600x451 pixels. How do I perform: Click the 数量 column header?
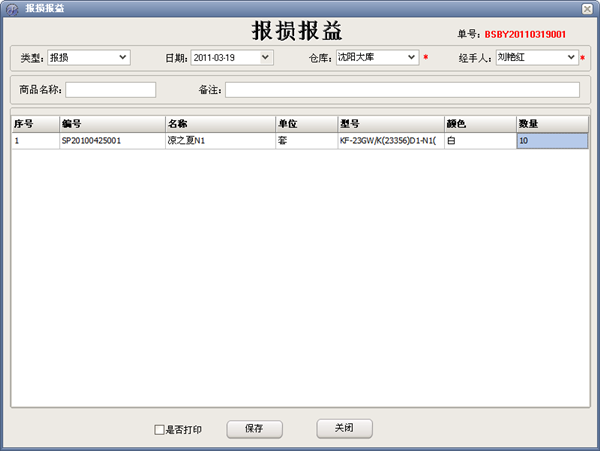551,124
